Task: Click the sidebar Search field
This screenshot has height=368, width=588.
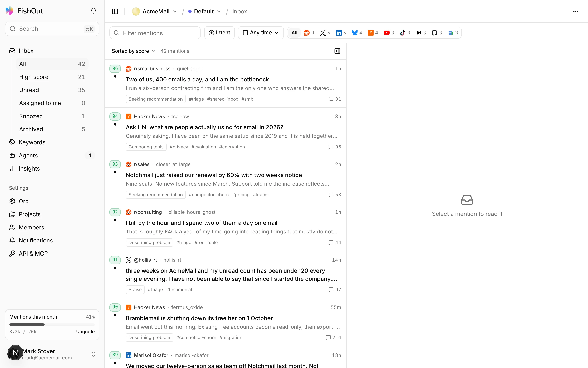Action: (52, 29)
